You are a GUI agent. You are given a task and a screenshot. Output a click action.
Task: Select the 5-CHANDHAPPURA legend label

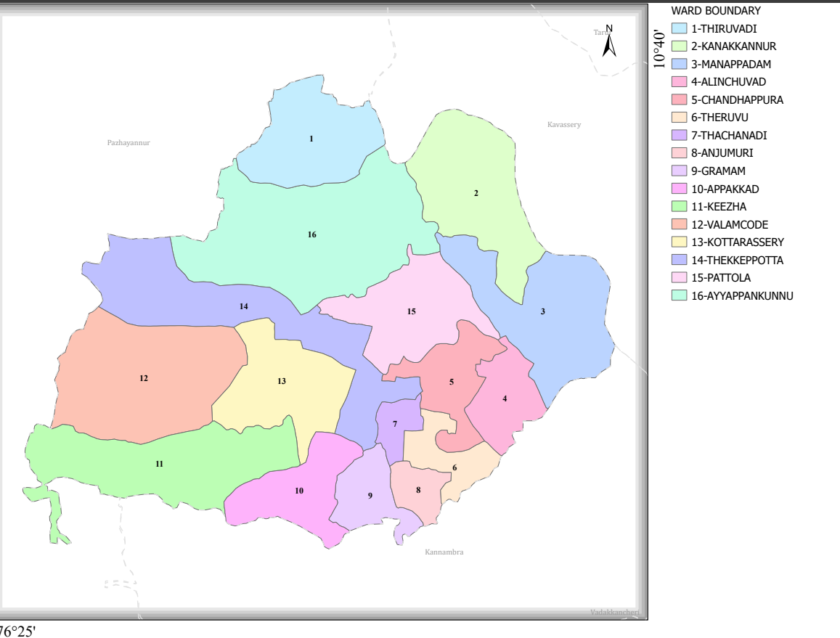(x=737, y=100)
